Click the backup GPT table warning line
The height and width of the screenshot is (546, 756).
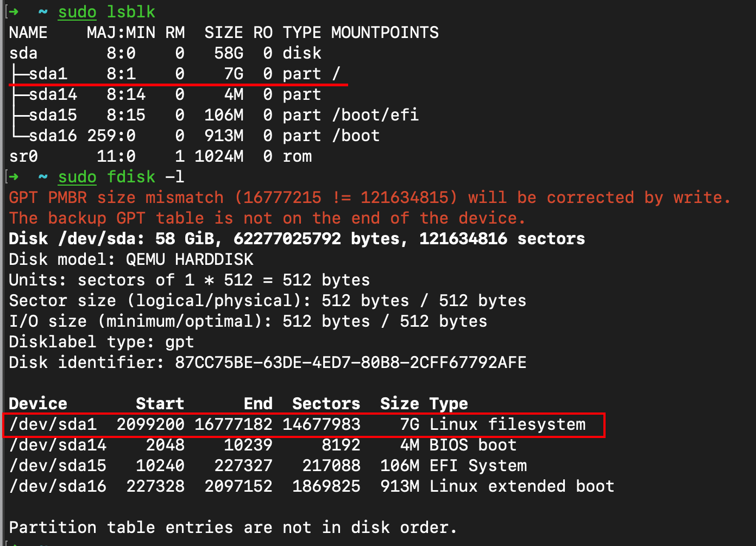[267, 218]
